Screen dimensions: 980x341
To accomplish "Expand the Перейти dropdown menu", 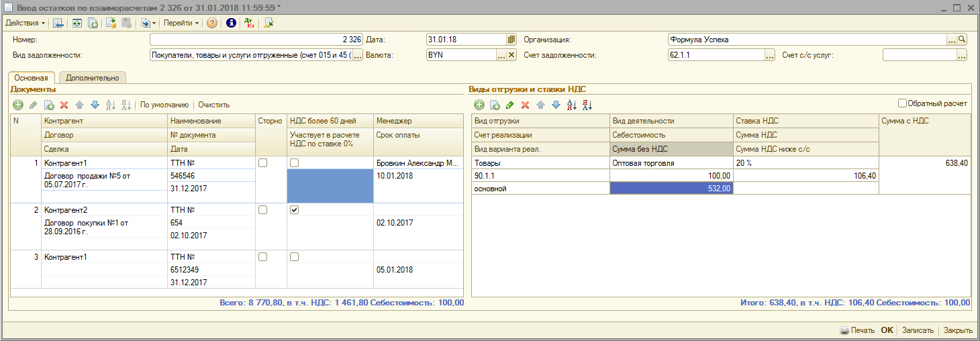I will pos(181,23).
